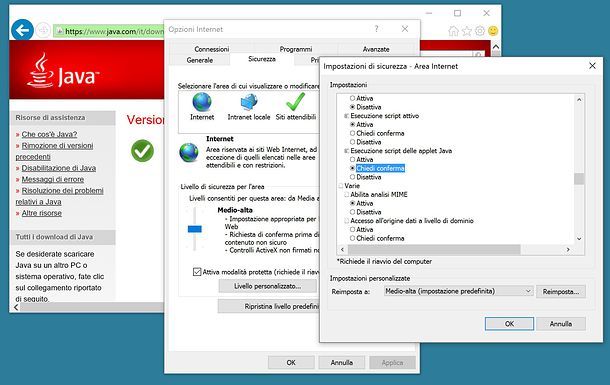Click the browser address bar
610x385 pixels.
(x=109, y=31)
